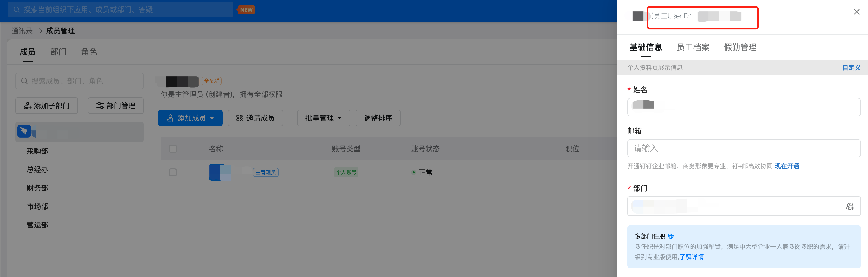Click the diamond icon beside 多部门任职
868x277 pixels.
670,236
